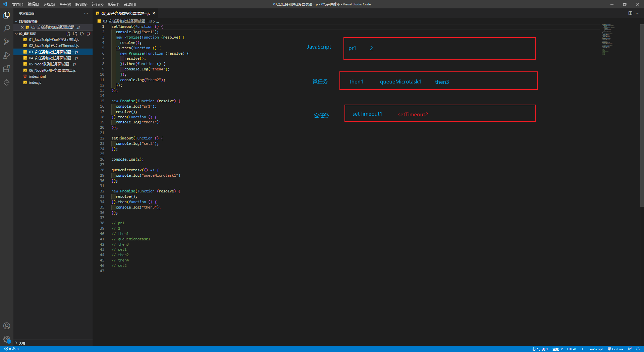This screenshot has width=644, height=352.
Task: Open 06_Node队列任务面试题二.js file
Action: (x=54, y=70)
